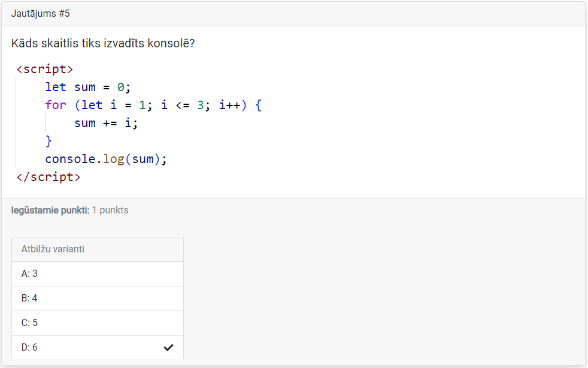Click the closing curly brace of loop
Image resolution: width=588 pixels, height=368 pixels.
pos(49,141)
